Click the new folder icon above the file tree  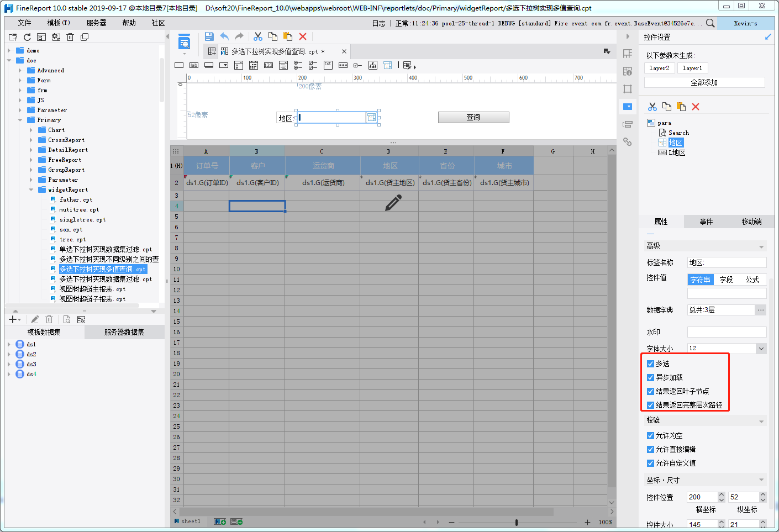[13, 37]
